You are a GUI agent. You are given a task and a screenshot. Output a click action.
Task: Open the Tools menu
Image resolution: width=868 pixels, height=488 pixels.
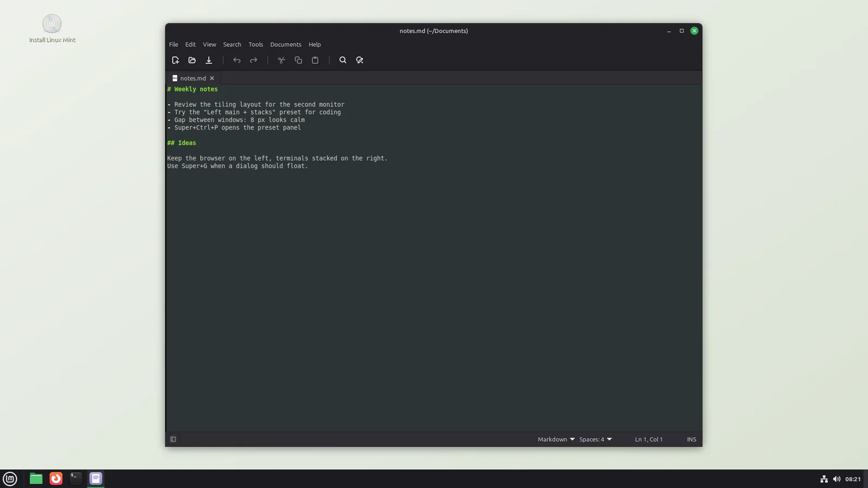256,44
